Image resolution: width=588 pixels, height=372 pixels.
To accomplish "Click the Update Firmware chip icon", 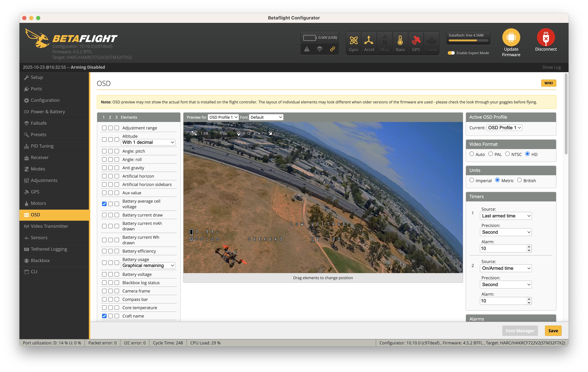I will coord(511,37).
